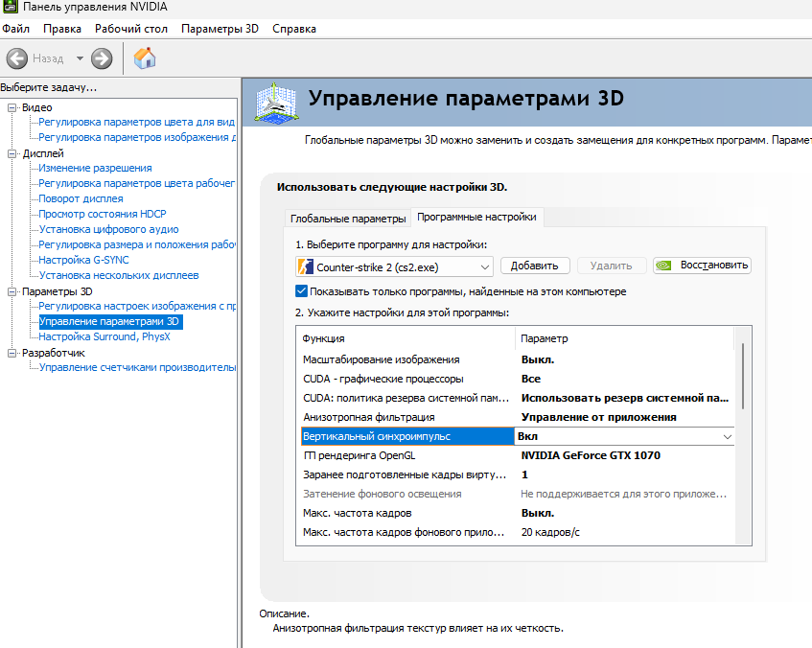Select the Макс. частота кадров row
Viewport: 812px width, 648px height.
point(518,513)
